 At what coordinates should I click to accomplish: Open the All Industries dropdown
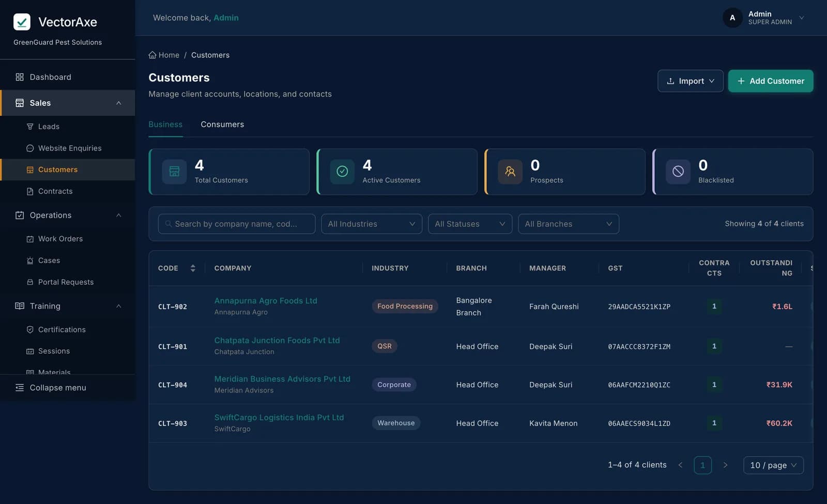(372, 224)
